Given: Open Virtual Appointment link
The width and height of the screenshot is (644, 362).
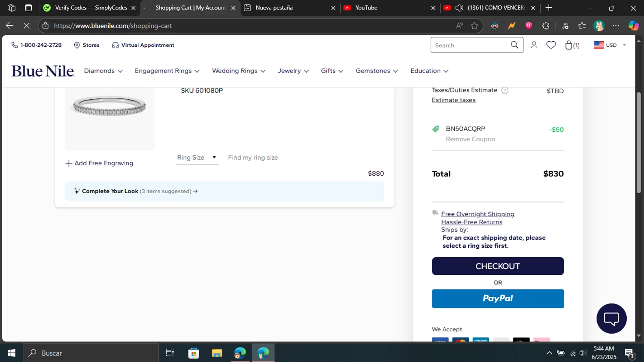Looking at the screenshot, I should point(143,45).
